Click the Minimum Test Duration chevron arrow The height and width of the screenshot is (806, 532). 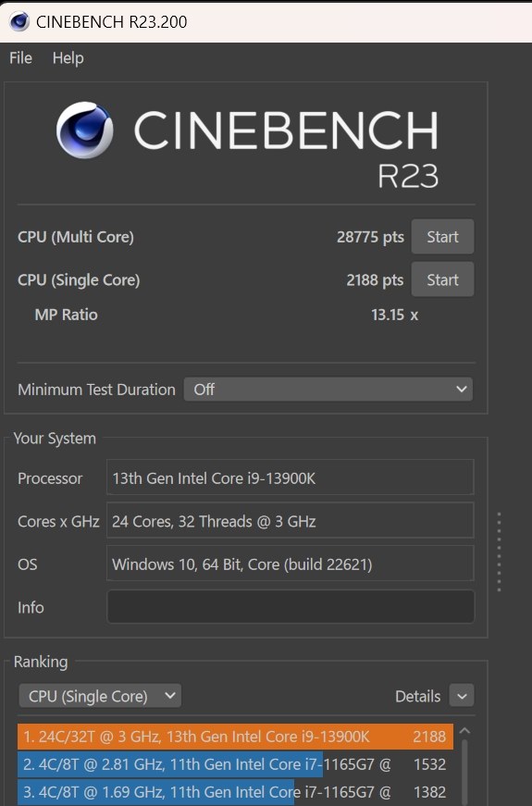click(x=461, y=390)
